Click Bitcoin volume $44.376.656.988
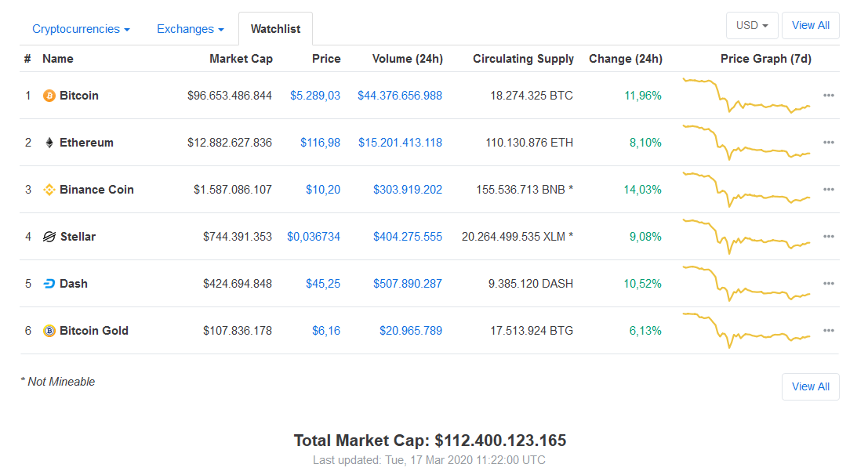 tap(400, 95)
